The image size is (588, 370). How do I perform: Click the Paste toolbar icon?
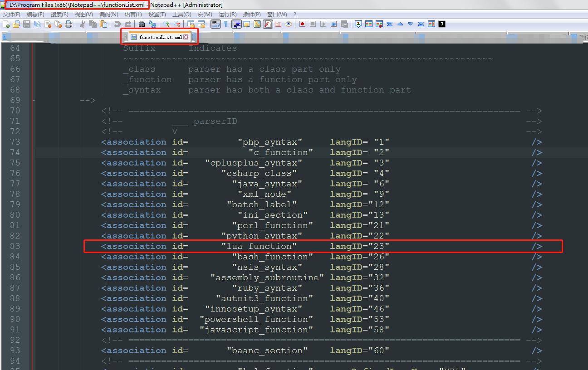pyautogui.click(x=103, y=24)
